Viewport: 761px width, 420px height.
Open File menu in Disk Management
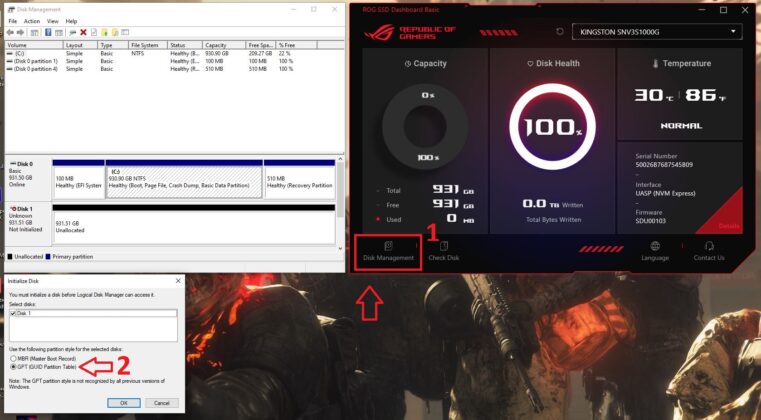[13, 21]
